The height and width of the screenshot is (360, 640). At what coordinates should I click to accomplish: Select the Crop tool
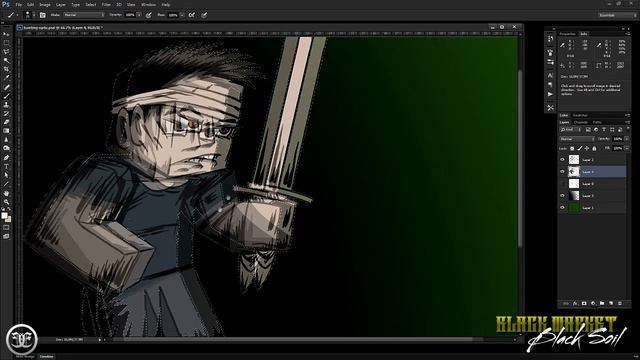(x=6, y=69)
